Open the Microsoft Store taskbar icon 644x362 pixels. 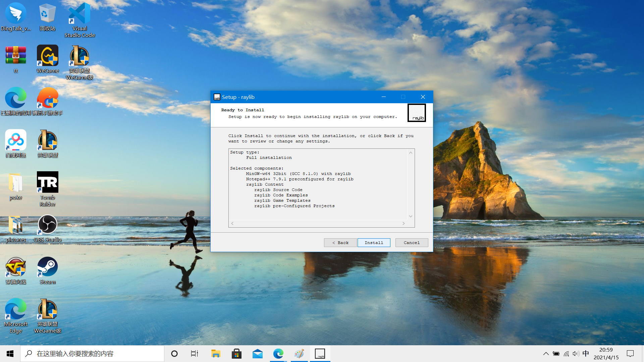[x=237, y=354]
